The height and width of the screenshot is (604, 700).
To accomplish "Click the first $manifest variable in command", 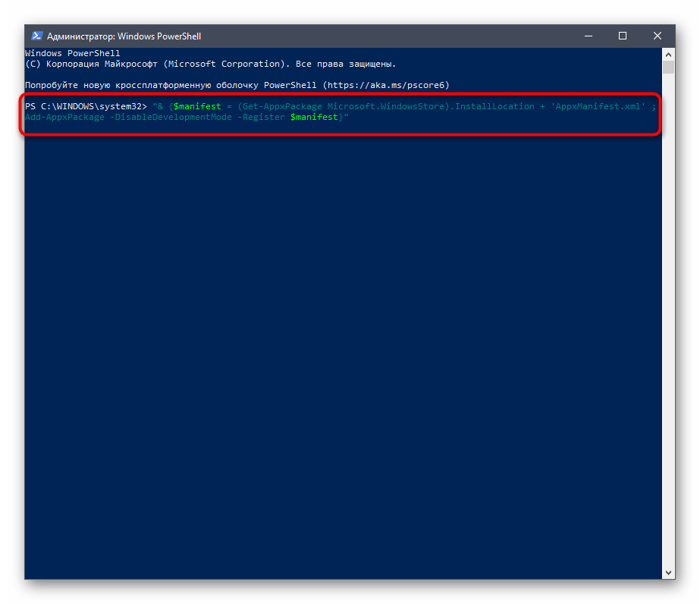I will [196, 106].
